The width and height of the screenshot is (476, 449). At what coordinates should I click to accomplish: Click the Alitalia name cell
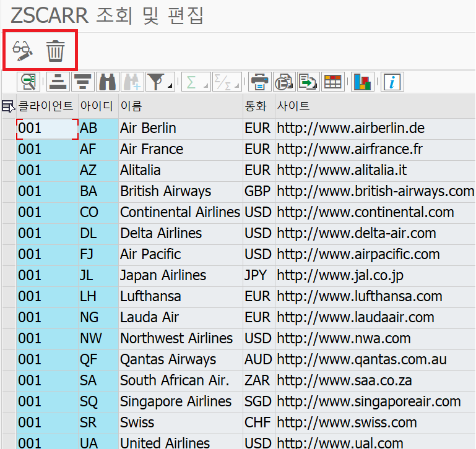(181, 171)
